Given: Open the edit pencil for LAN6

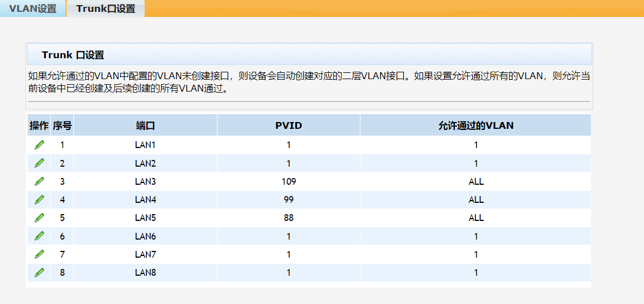Looking at the screenshot, I should pyautogui.click(x=39, y=236).
